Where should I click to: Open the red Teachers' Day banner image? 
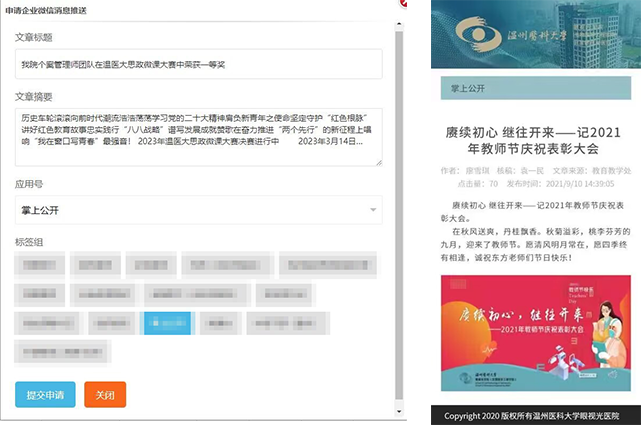pyautogui.click(x=535, y=333)
